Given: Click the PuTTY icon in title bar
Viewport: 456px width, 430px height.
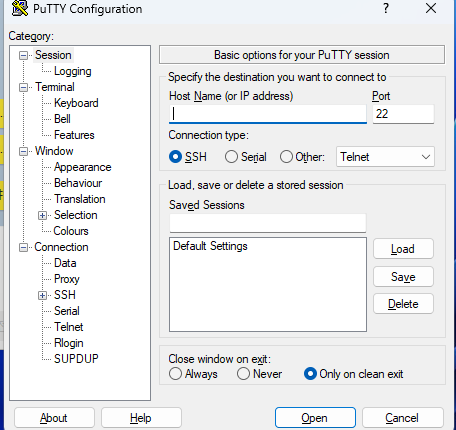Looking at the screenshot, I should click(x=20, y=8).
